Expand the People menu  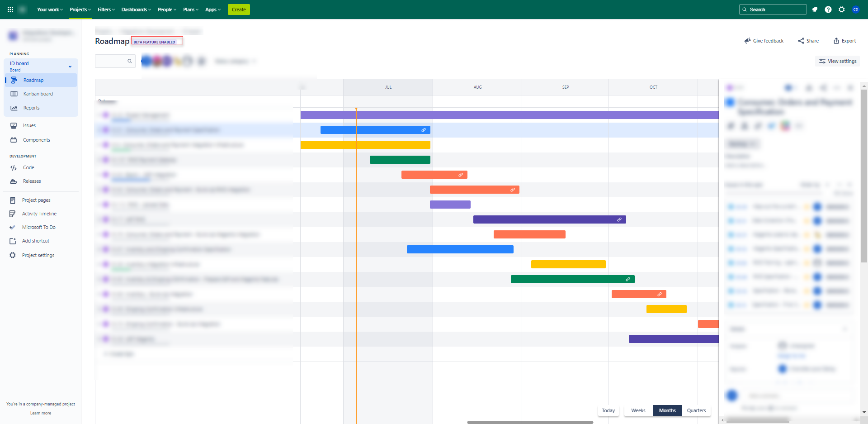(167, 10)
